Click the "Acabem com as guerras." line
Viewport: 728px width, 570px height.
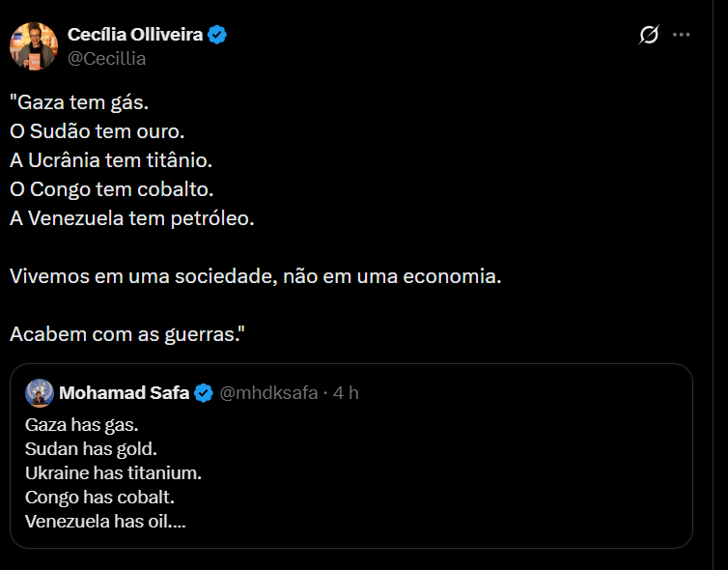tap(126, 333)
